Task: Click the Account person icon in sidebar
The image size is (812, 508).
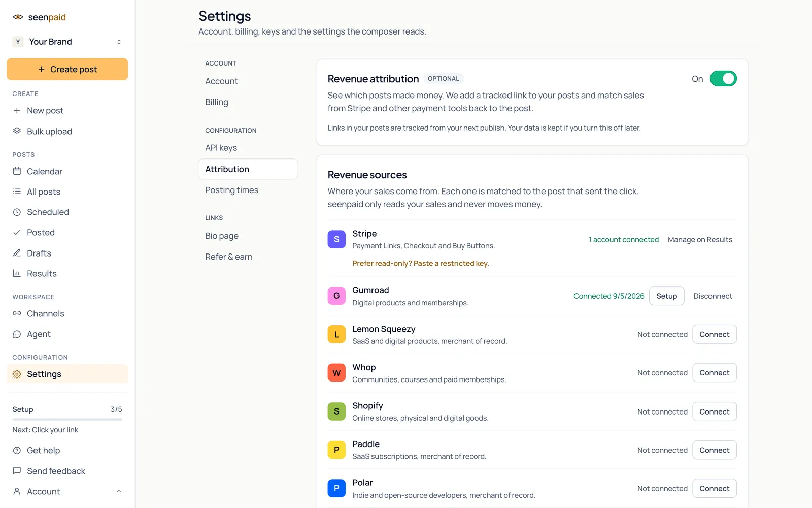Action: [17, 491]
